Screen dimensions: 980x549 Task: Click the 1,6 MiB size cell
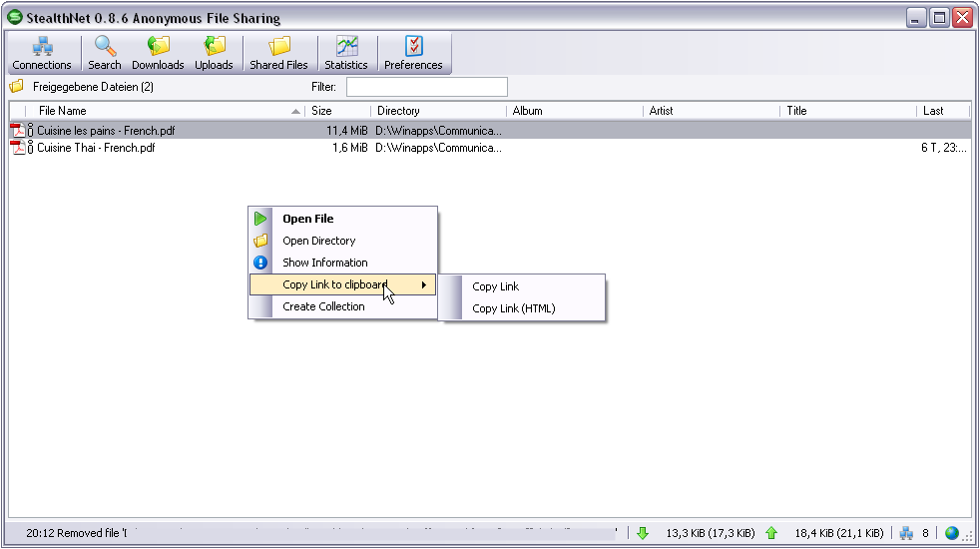point(350,148)
